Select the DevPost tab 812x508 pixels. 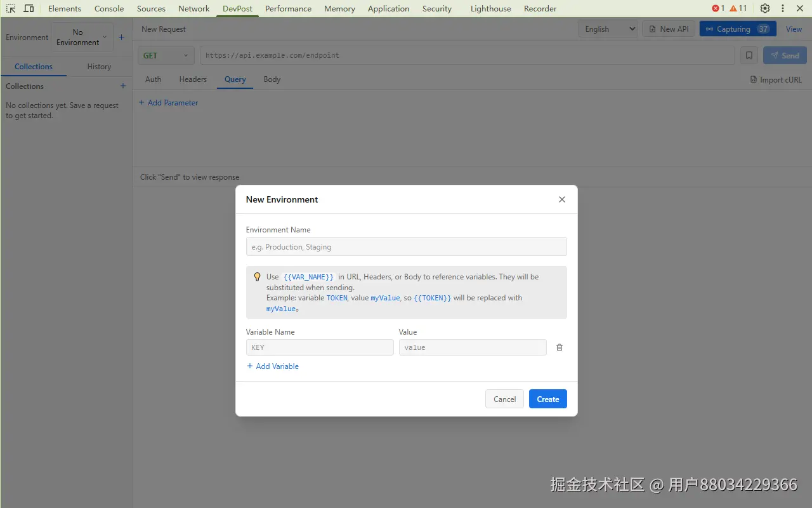[x=237, y=8]
